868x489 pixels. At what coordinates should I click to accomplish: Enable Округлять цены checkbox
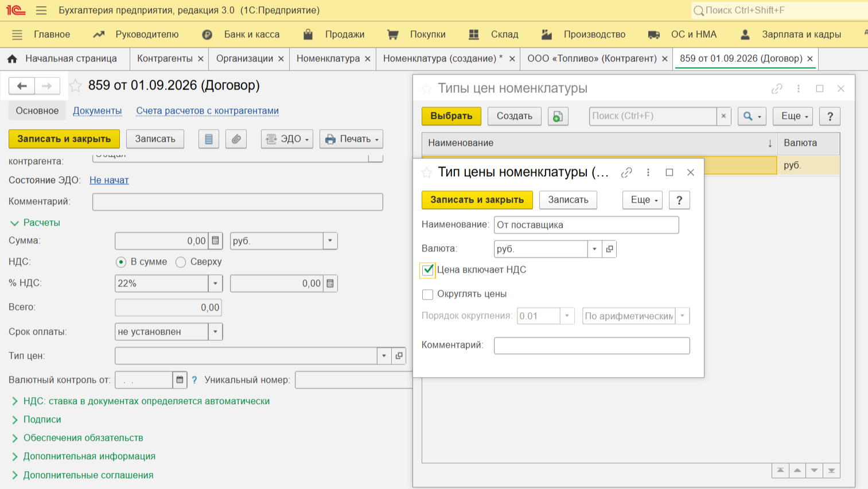pyautogui.click(x=427, y=294)
